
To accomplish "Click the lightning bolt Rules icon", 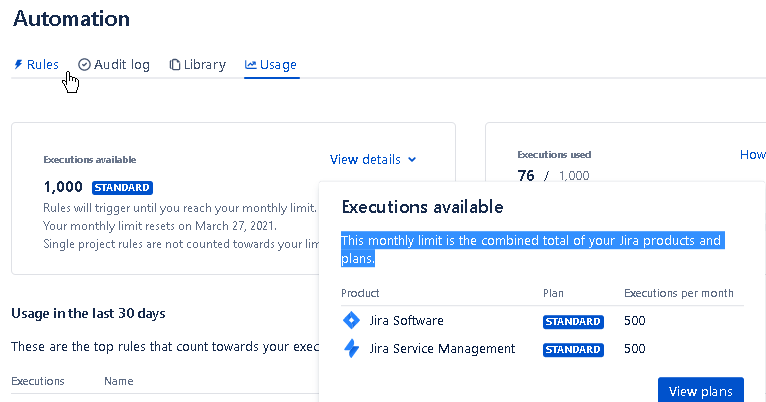I will (x=19, y=64).
